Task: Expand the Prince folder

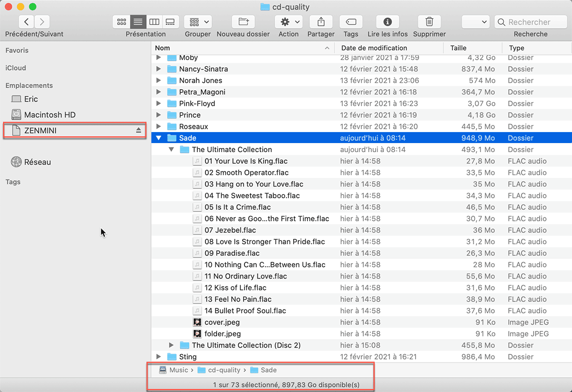Action: [x=159, y=115]
